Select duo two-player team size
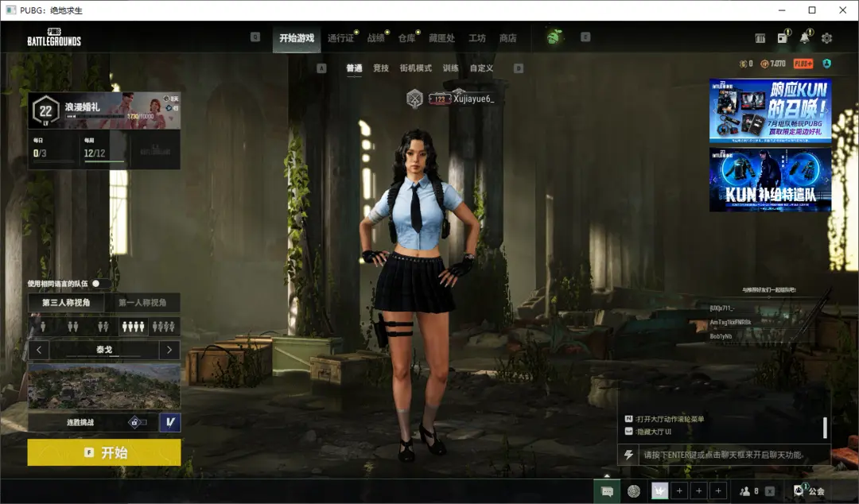Image resolution: width=859 pixels, height=504 pixels. point(73,327)
